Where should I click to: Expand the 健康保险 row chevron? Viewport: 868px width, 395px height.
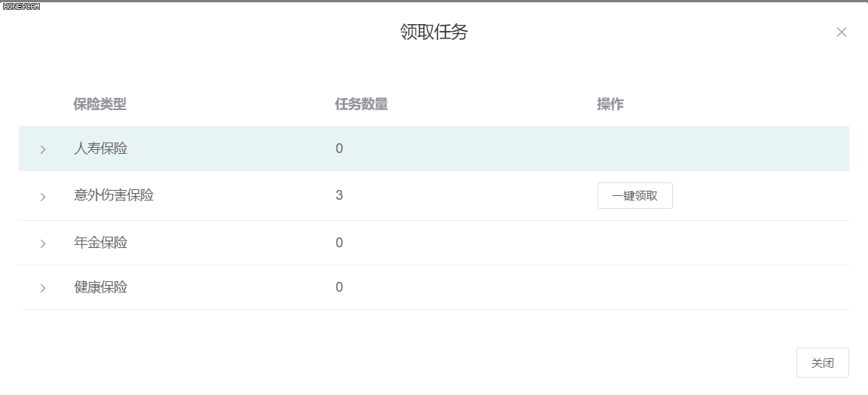[x=43, y=288]
